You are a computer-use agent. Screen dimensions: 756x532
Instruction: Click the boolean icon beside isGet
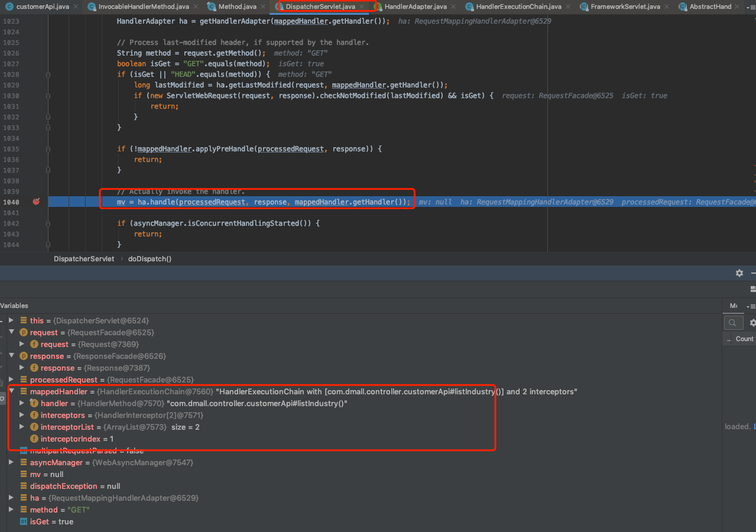point(24,521)
